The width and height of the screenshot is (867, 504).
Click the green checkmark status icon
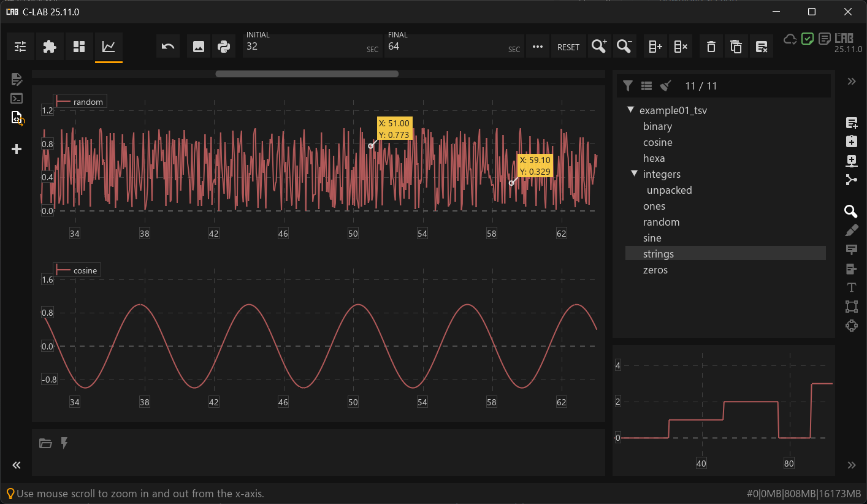808,39
